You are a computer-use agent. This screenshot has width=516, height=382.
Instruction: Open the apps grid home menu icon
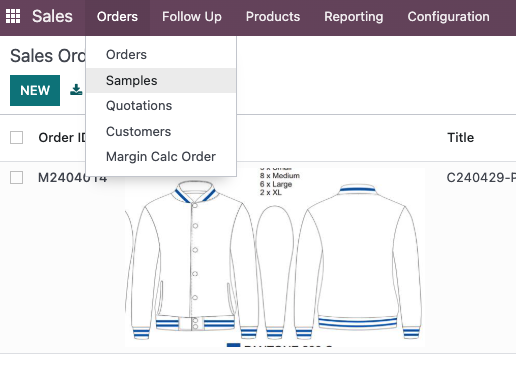[13, 16]
